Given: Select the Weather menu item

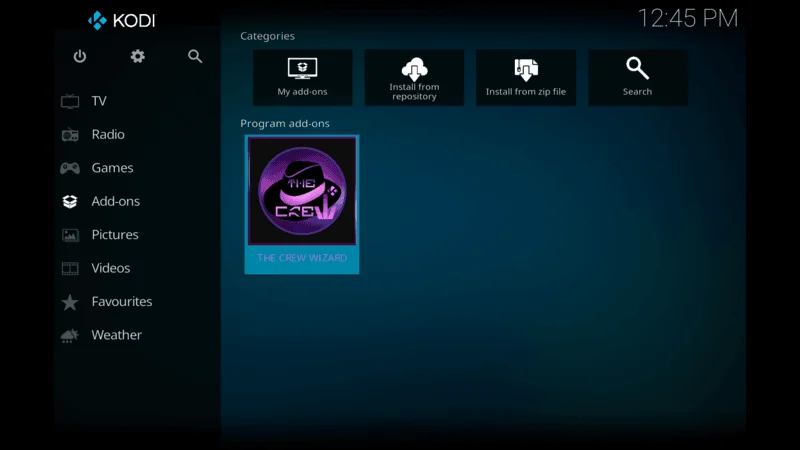Looking at the screenshot, I should (x=117, y=335).
